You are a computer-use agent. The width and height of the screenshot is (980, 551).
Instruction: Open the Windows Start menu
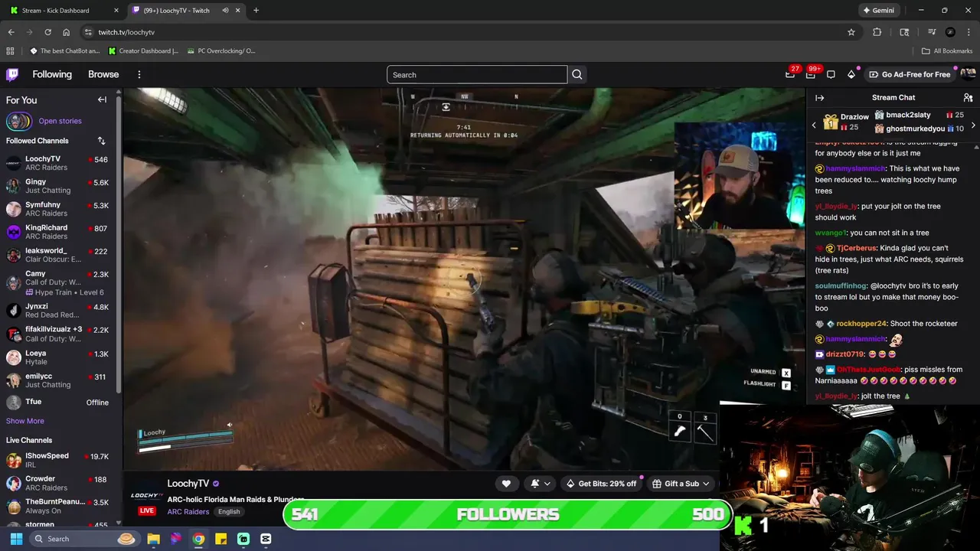pyautogui.click(x=16, y=539)
